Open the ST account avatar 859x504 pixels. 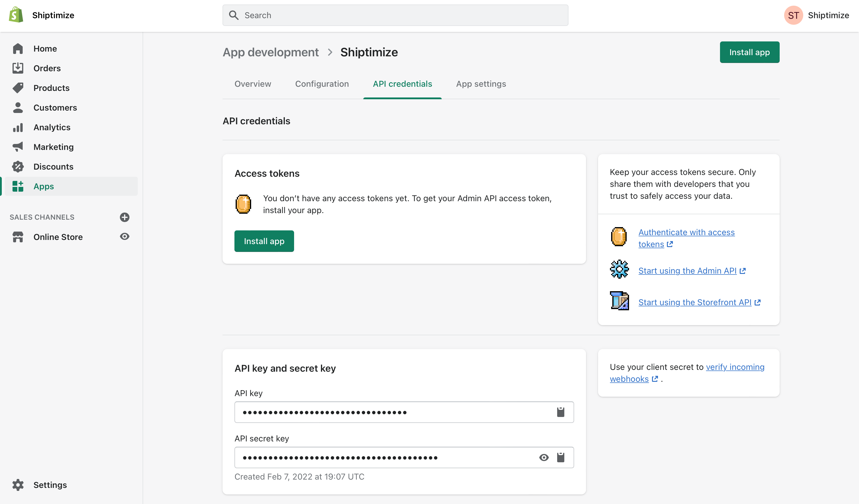point(793,15)
